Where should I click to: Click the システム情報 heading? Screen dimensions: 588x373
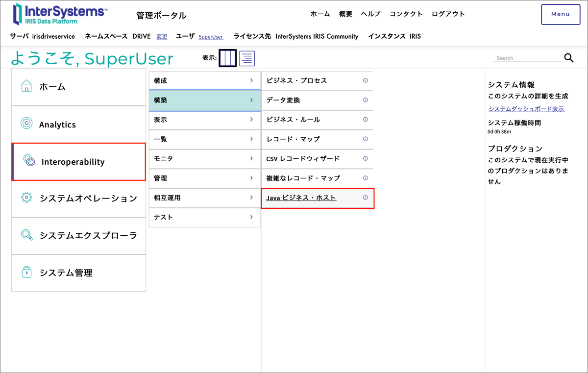click(x=512, y=85)
